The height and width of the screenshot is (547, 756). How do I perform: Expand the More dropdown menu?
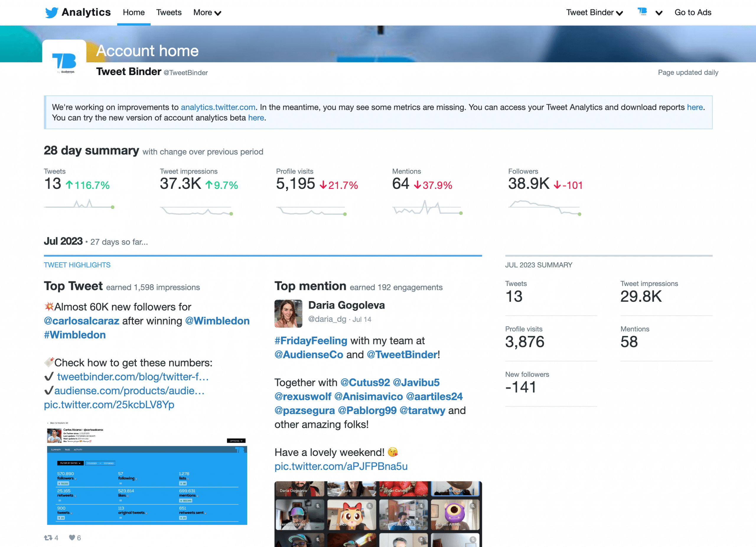point(208,12)
